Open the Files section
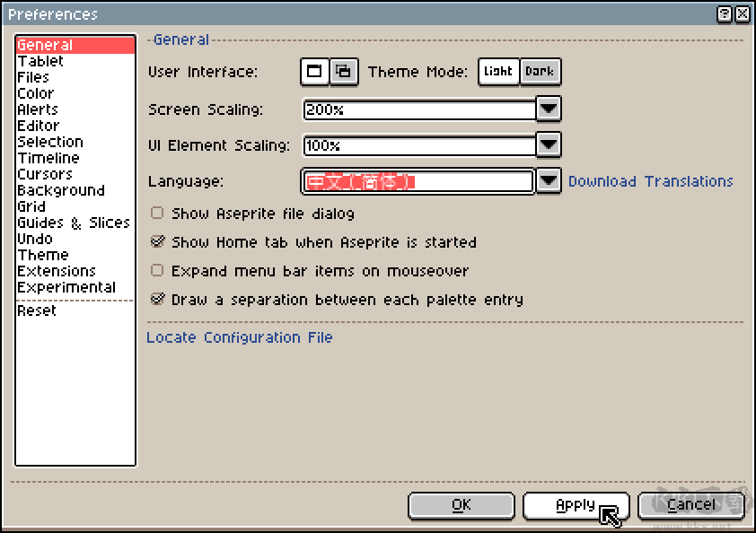Viewport: 756px width, 533px height. tap(75, 77)
